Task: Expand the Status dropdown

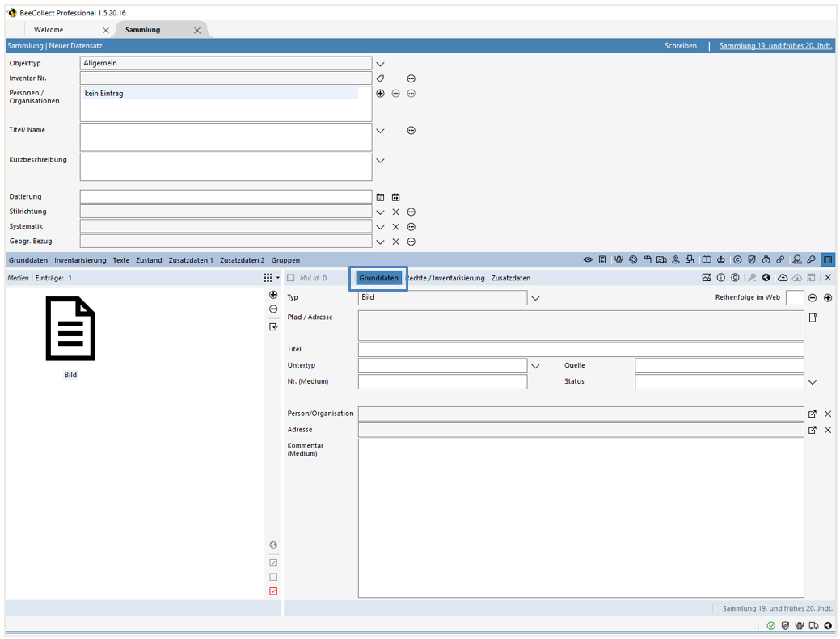Action: 813,382
